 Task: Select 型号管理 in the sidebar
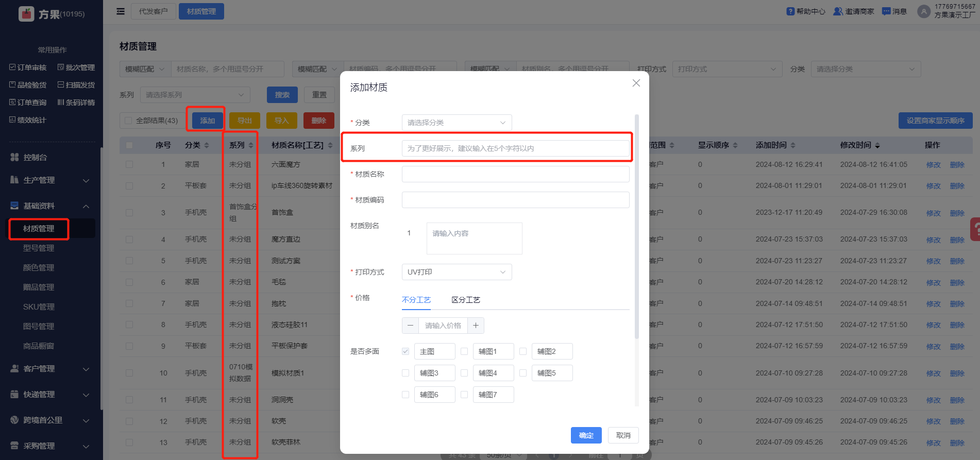click(39, 248)
